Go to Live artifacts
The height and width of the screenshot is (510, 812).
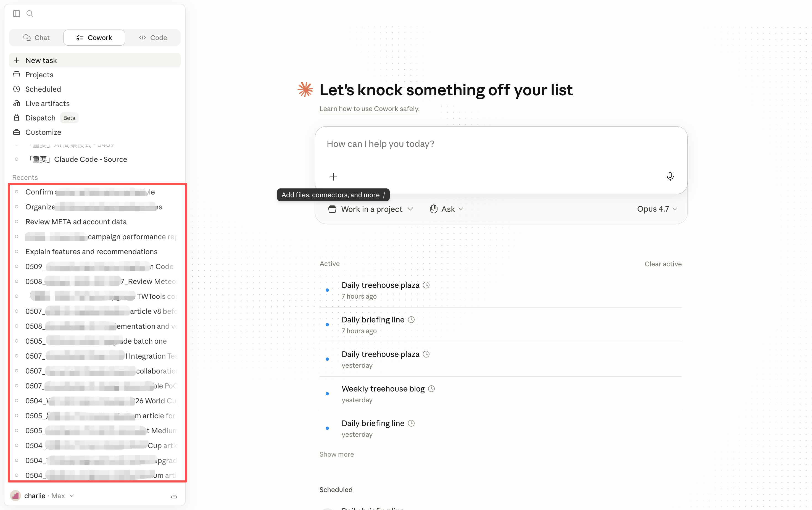point(95,104)
